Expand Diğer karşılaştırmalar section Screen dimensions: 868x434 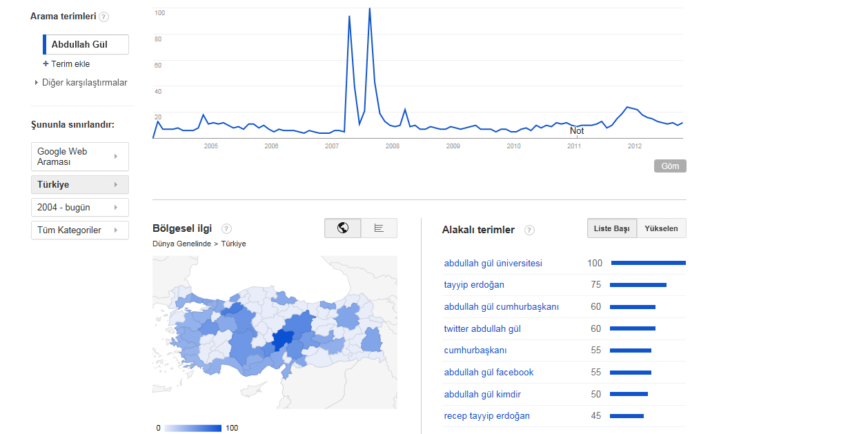point(81,82)
